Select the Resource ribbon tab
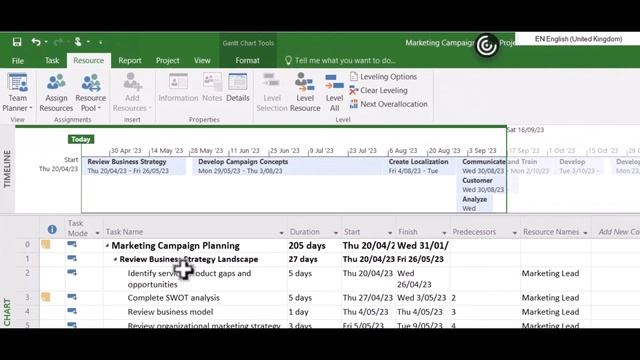The height and width of the screenshot is (360, 640). coord(89,60)
